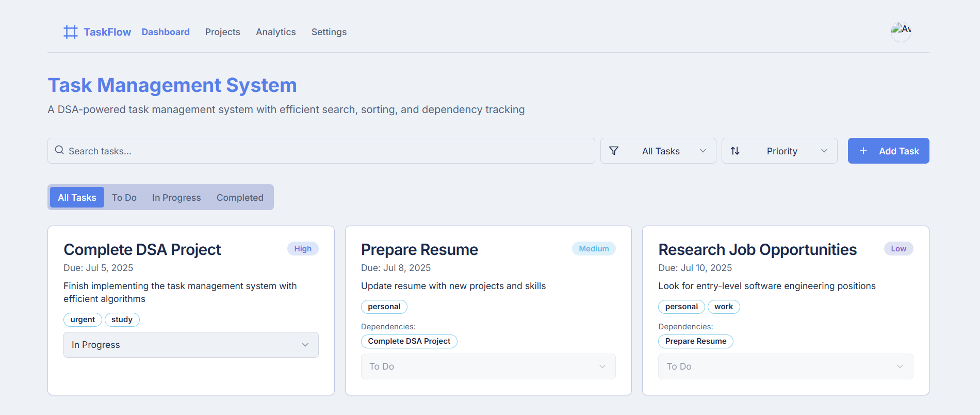
Task: Change status of Complete DSA Project
Action: (191, 345)
